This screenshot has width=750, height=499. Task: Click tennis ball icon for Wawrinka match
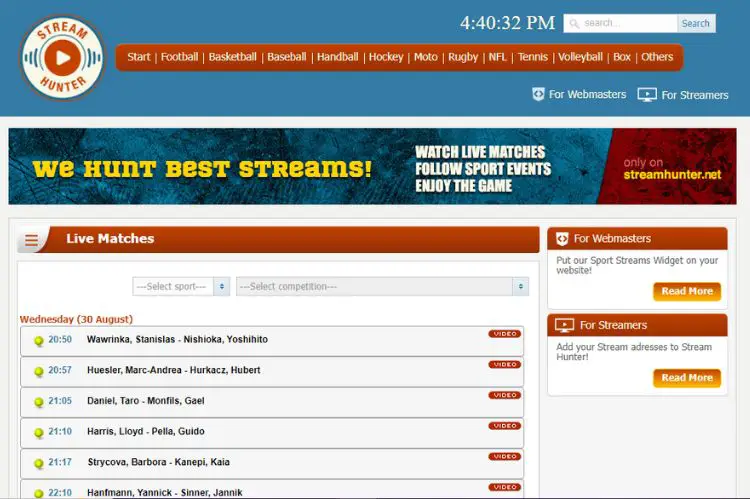tap(39, 341)
